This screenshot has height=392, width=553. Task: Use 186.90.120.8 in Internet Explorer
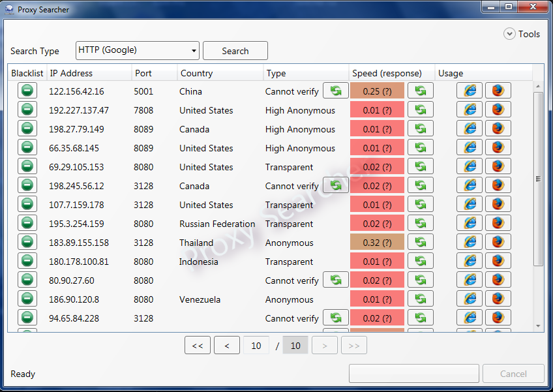click(x=470, y=299)
